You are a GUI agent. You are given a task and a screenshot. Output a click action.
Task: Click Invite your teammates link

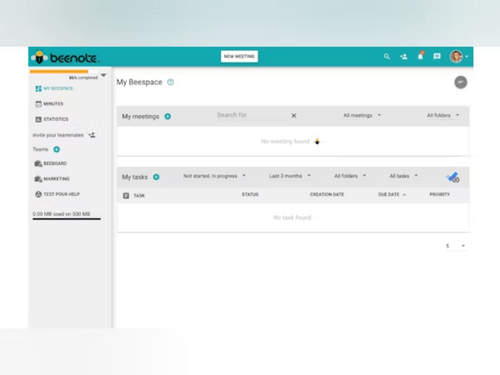58,135
